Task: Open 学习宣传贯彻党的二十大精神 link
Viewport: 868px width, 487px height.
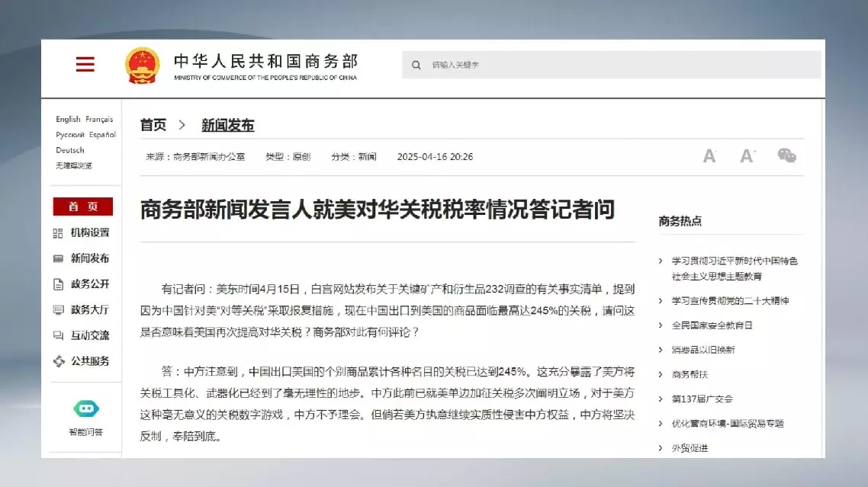Action: [x=730, y=300]
